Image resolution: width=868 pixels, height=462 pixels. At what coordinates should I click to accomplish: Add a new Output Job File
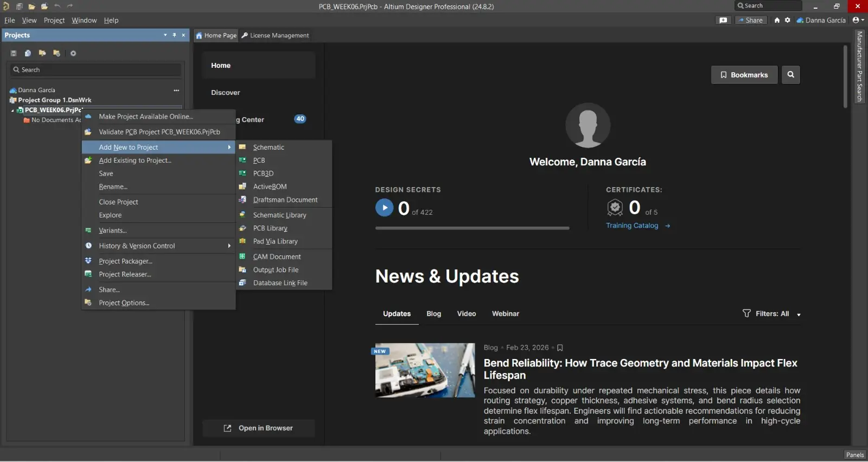pos(284,270)
